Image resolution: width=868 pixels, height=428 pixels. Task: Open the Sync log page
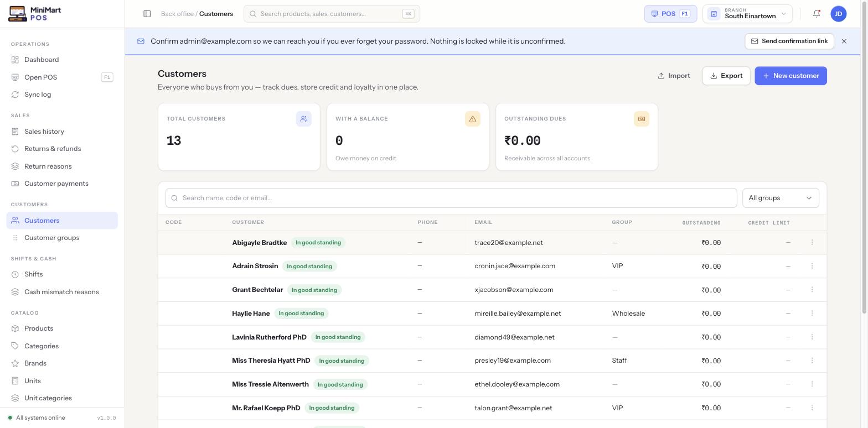62,95
